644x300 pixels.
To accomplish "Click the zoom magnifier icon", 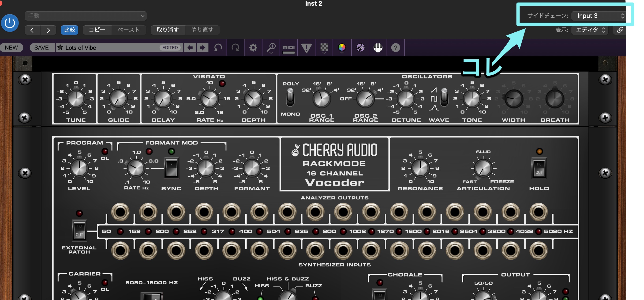I will [271, 47].
